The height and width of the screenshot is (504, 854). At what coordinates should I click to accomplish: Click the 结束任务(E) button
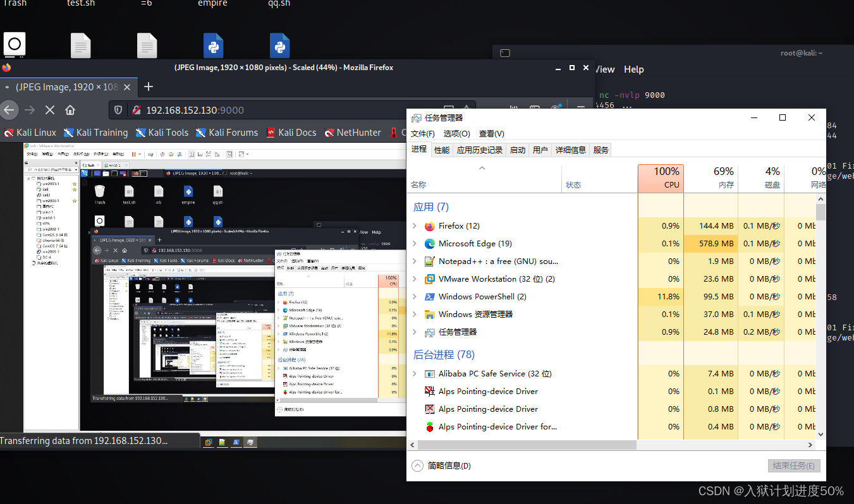(x=795, y=466)
